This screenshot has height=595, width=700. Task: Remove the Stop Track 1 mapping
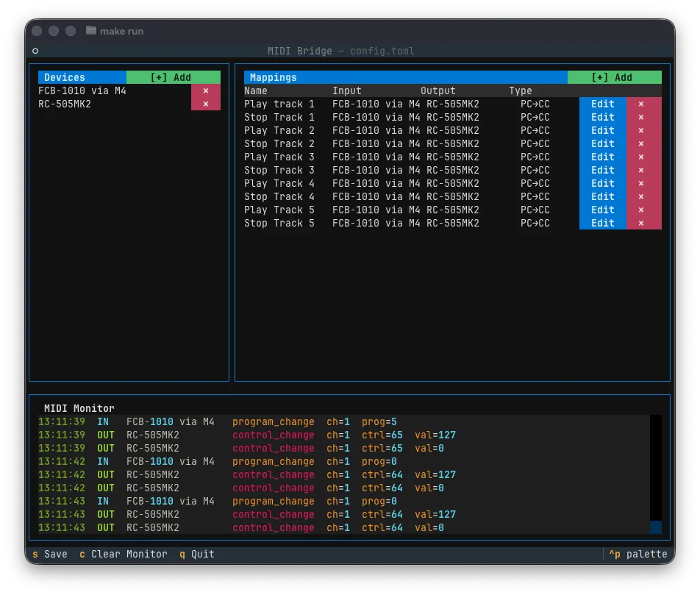[644, 117]
